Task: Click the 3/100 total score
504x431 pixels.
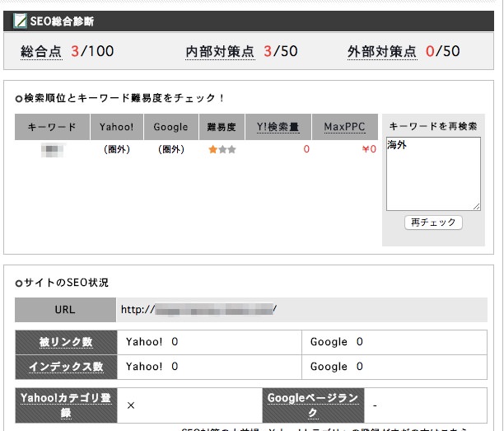Action: tap(92, 51)
